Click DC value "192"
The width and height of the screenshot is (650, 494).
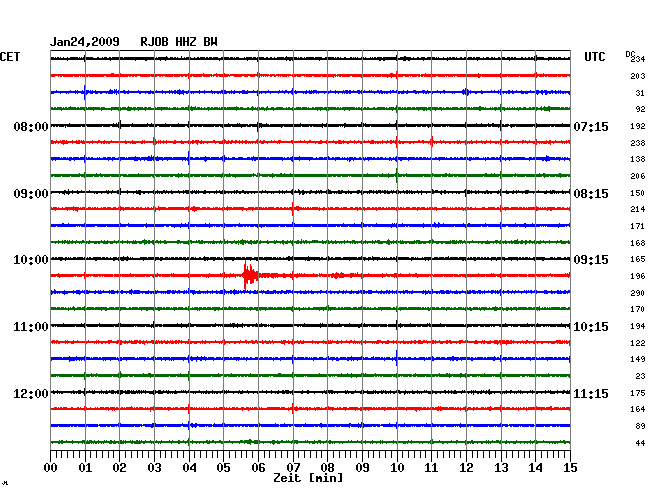click(638, 126)
